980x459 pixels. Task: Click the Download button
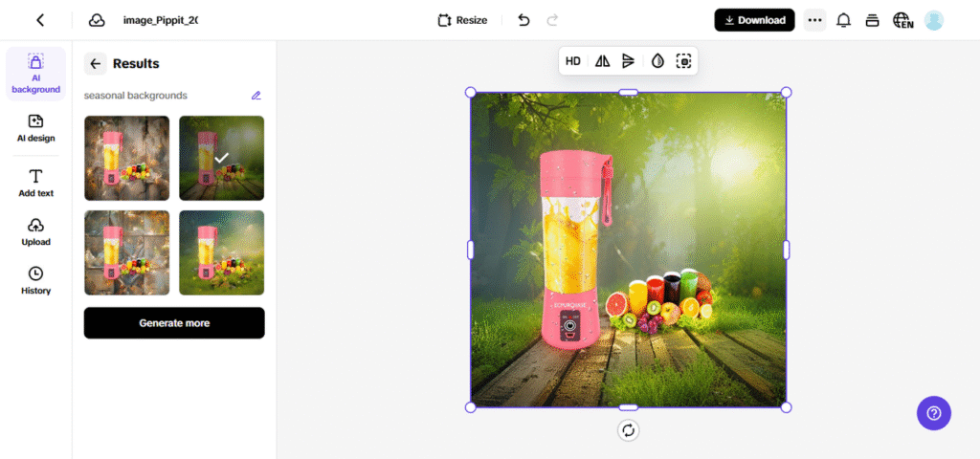pyautogui.click(x=754, y=20)
